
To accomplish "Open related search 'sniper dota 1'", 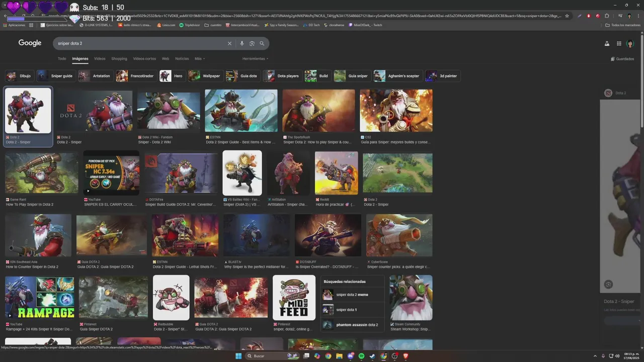I will pos(352,310).
